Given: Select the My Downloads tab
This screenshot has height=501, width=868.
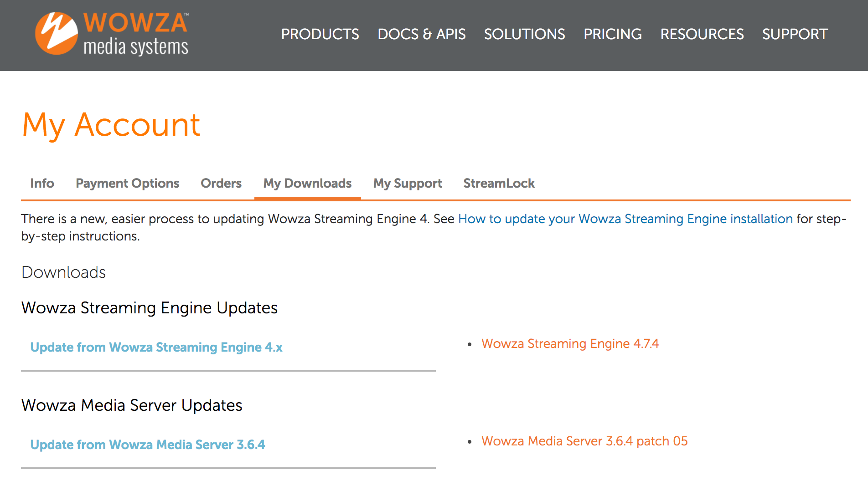Looking at the screenshot, I should point(307,183).
